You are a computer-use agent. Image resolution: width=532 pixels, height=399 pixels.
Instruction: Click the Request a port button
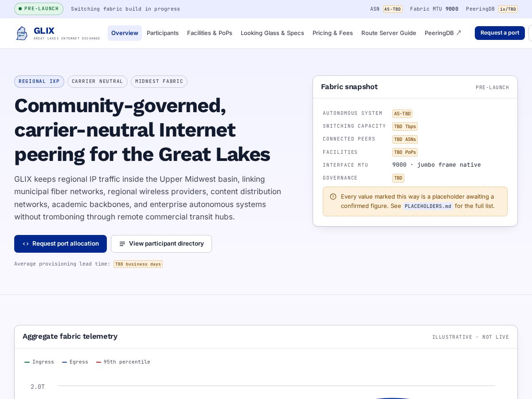point(500,33)
